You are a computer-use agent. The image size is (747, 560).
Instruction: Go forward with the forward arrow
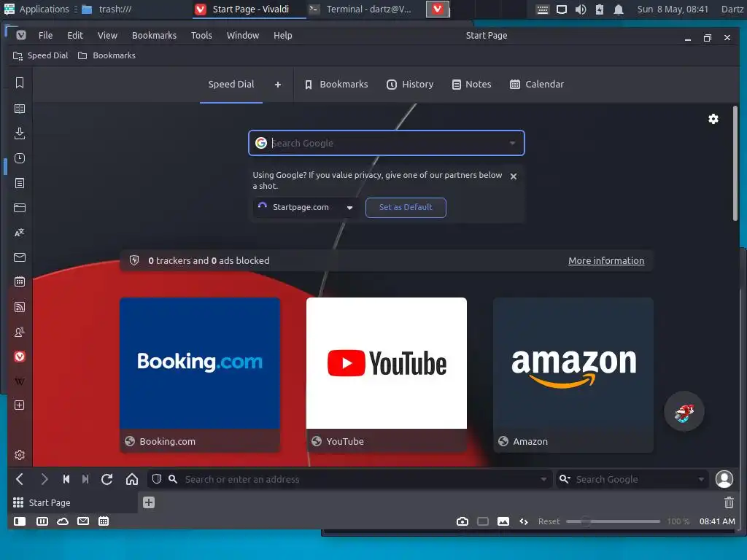44,479
